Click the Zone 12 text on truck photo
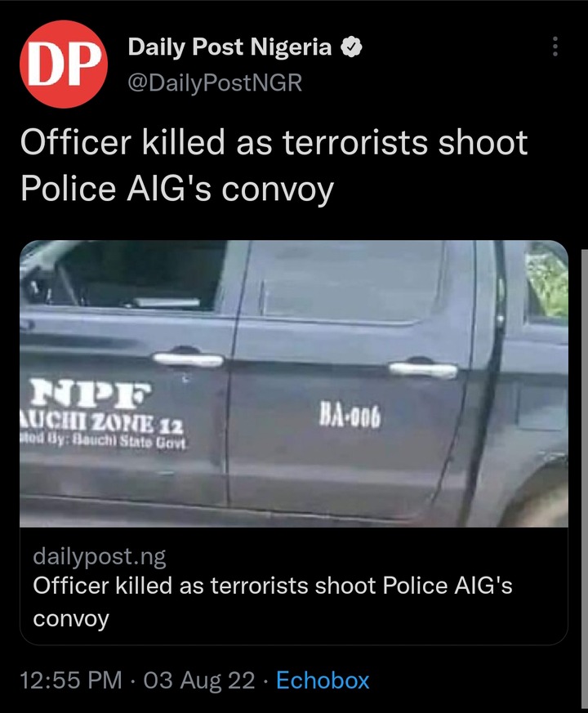The height and width of the screenshot is (713, 588). 138,426
